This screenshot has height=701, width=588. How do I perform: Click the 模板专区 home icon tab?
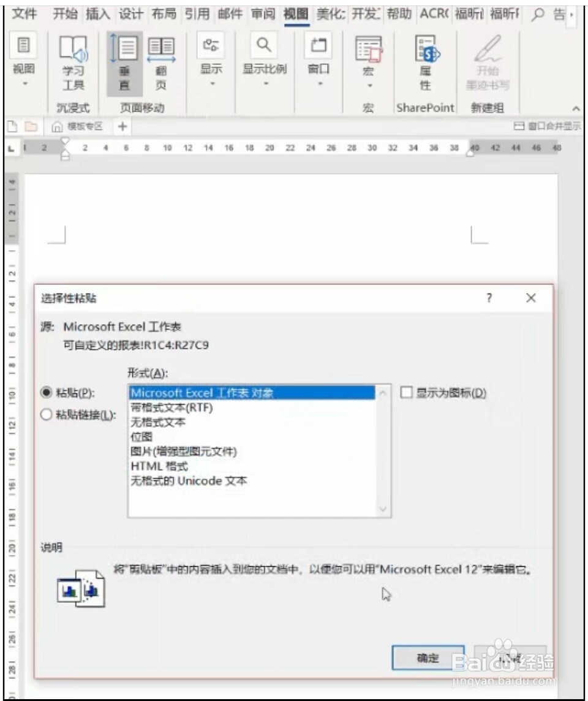click(x=77, y=126)
